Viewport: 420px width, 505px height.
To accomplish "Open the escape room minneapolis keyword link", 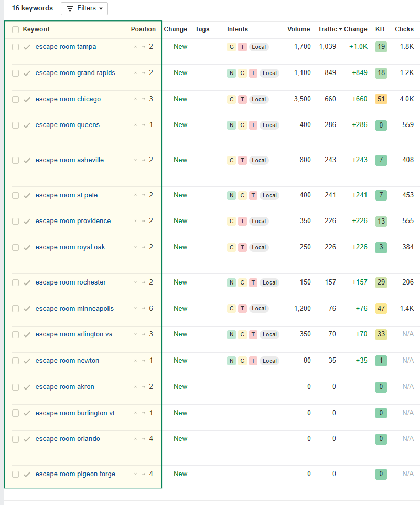I will (x=74, y=309).
